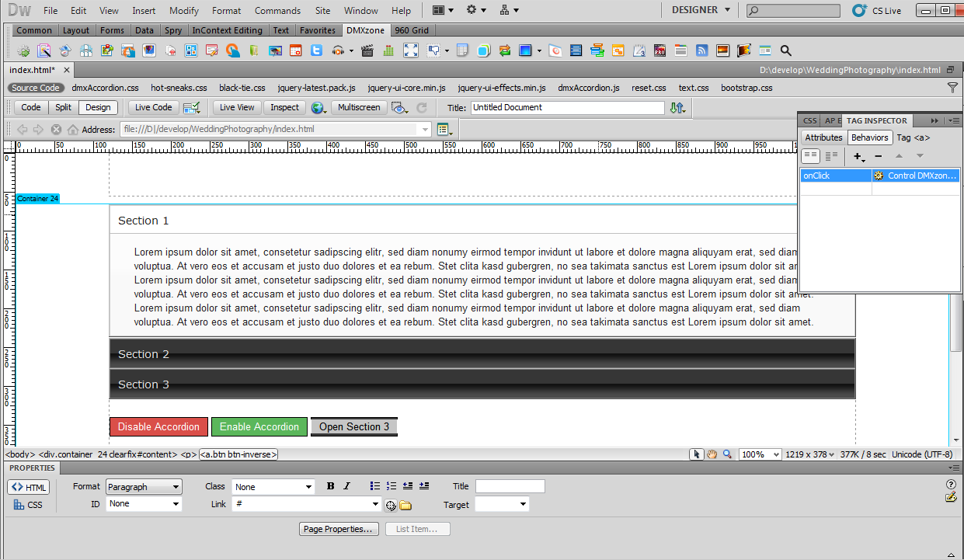Click the Enable Accordion button
Viewport: 964px width, 560px height.
click(259, 426)
